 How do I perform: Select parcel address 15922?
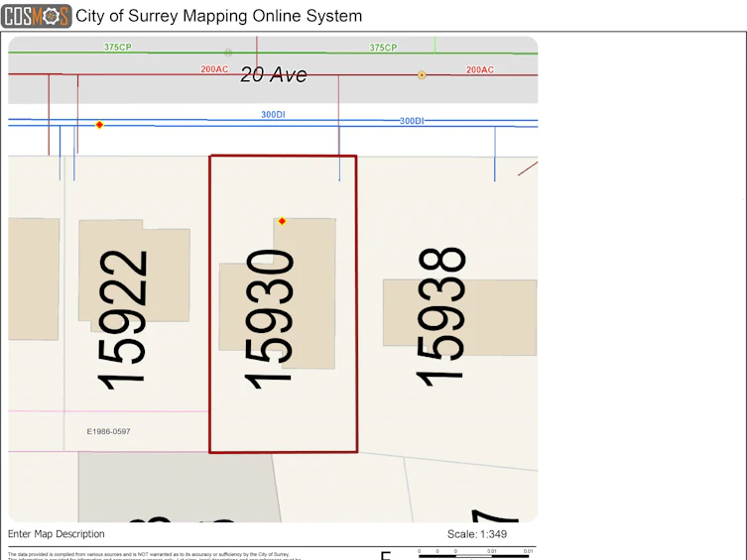123,320
